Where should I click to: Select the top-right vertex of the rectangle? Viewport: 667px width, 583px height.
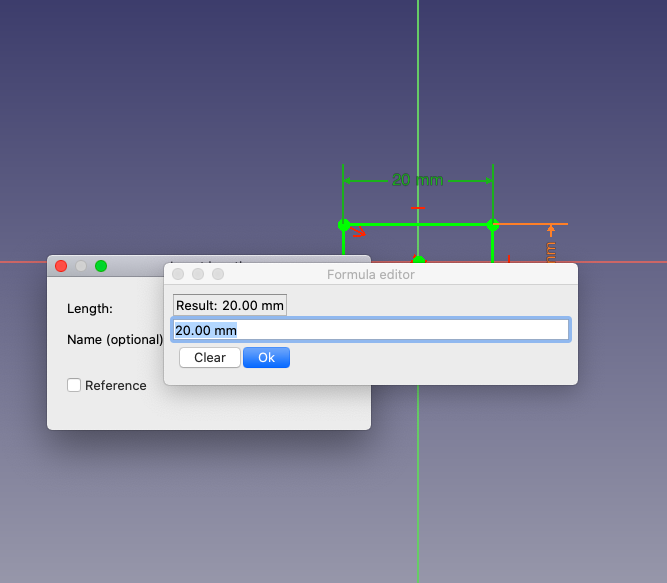pyautogui.click(x=492, y=224)
